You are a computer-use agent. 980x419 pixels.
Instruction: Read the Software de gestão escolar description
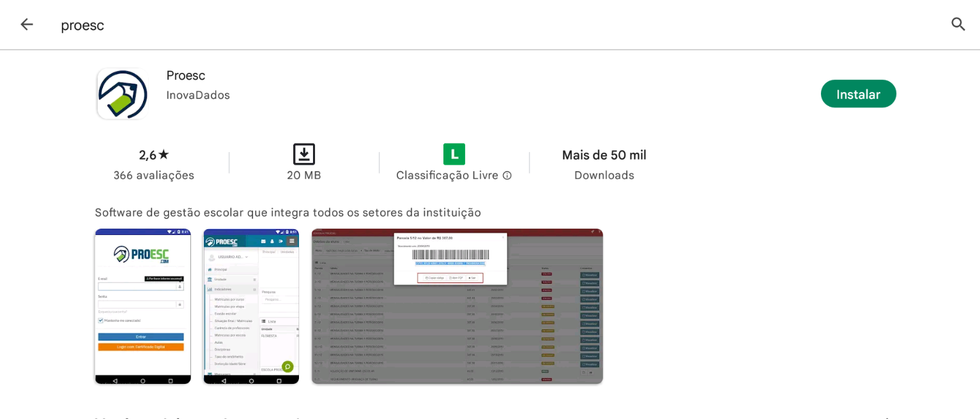coord(288,213)
